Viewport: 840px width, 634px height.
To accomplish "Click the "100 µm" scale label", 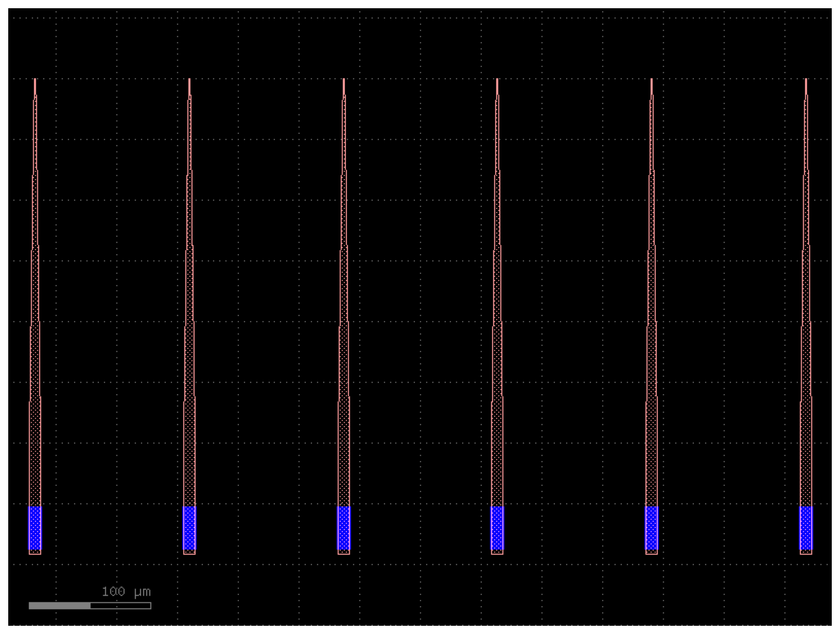I will pos(126,592).
